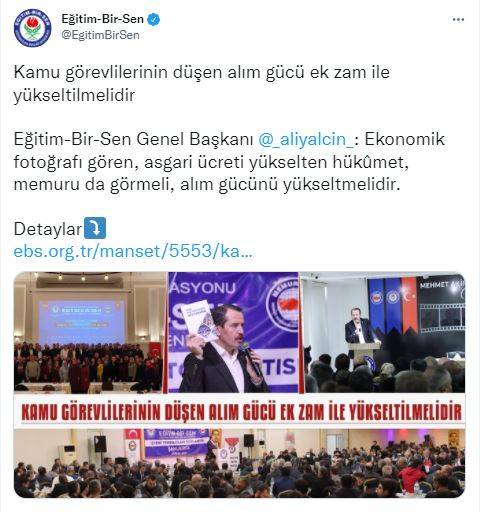489x512 pixels.
Task: Open the bottom seated audience photo
Action: 239,463
